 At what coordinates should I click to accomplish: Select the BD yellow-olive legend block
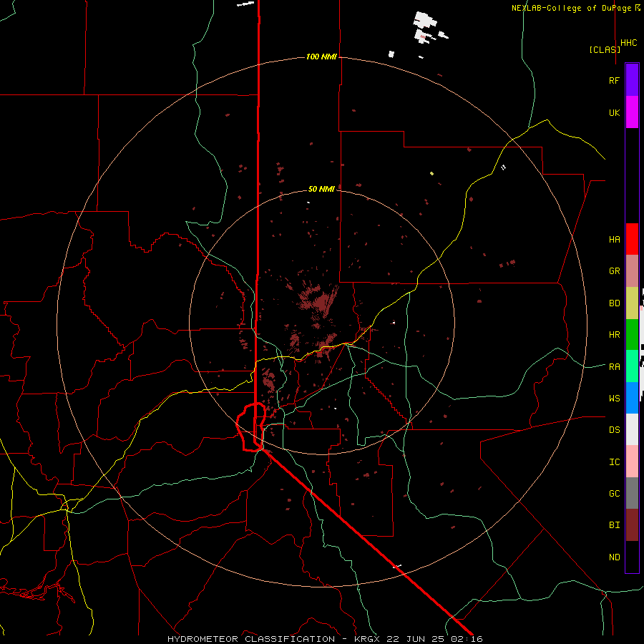tap(632, 303)
